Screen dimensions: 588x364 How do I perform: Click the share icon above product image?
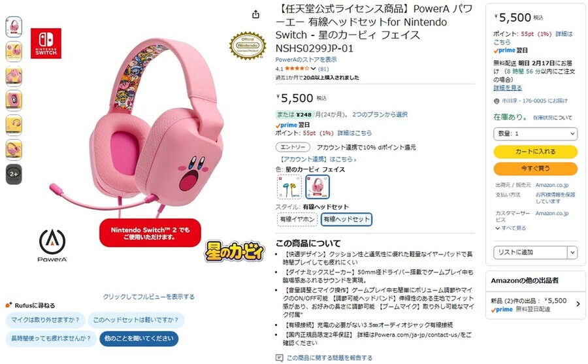255,14
